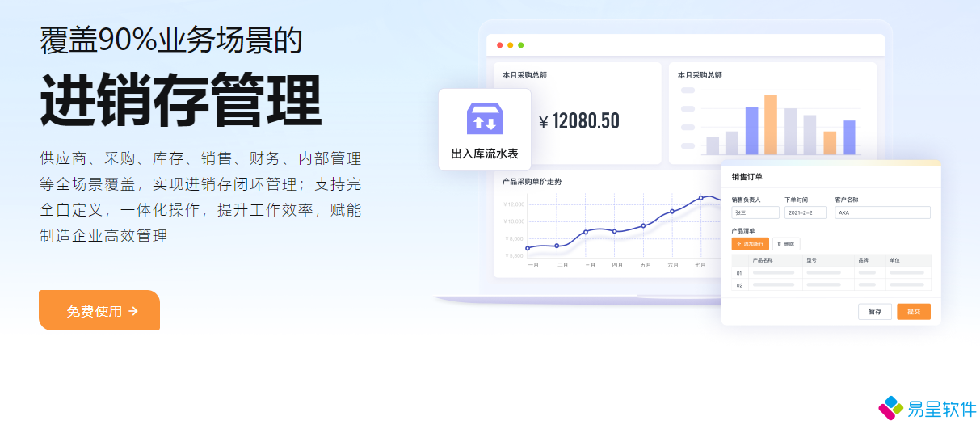Click the 免费使用 orange button
Screen dimensions: 980x425
(x=99, y=310)
